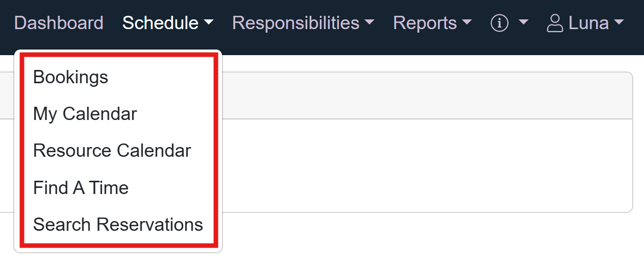644x265 pixels.
Task: Select the Find A Time option
Action: point(81,188)
